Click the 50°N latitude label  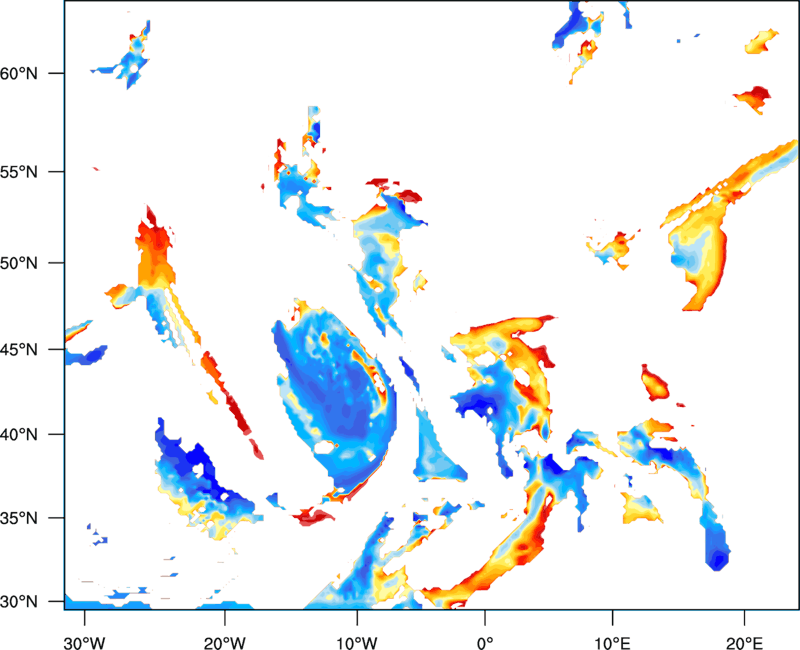pos(19,263)
